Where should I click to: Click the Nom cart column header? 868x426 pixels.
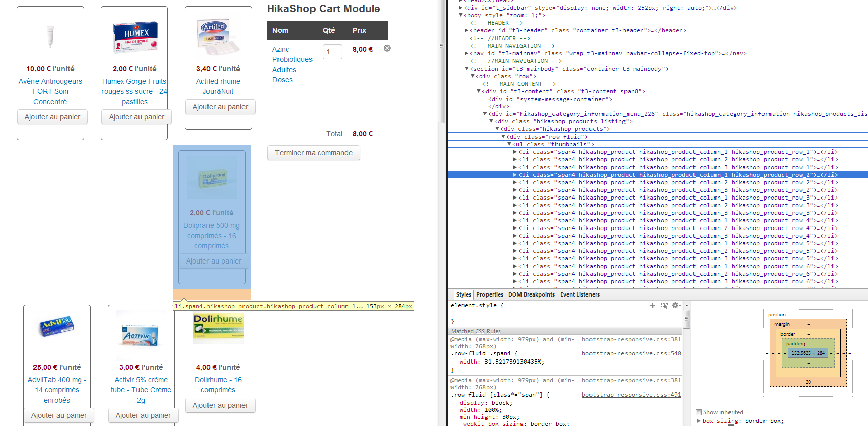tap(280, 30)
